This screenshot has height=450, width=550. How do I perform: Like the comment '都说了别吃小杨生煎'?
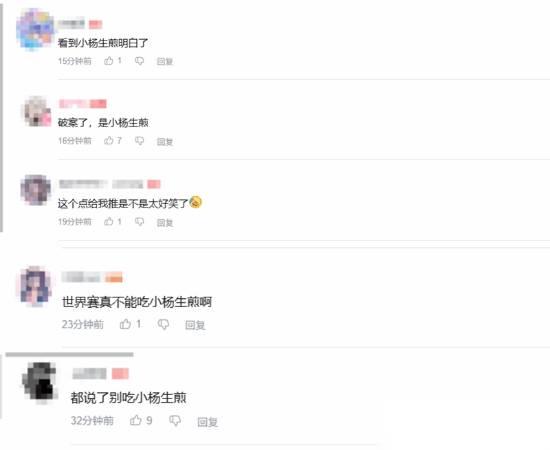(136, 420)
